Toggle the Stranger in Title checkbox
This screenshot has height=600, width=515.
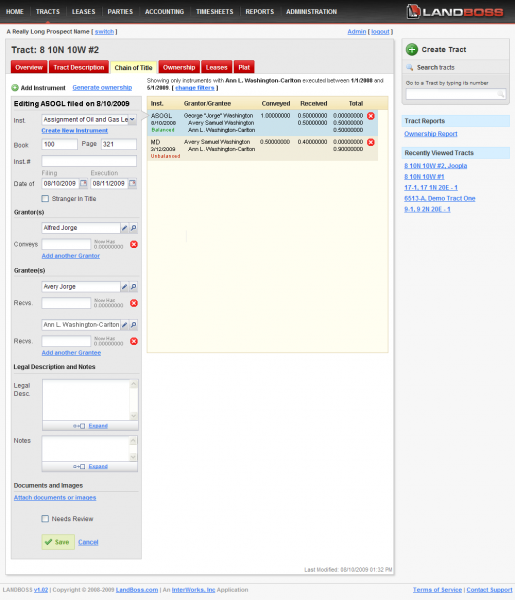coord(45,199)
